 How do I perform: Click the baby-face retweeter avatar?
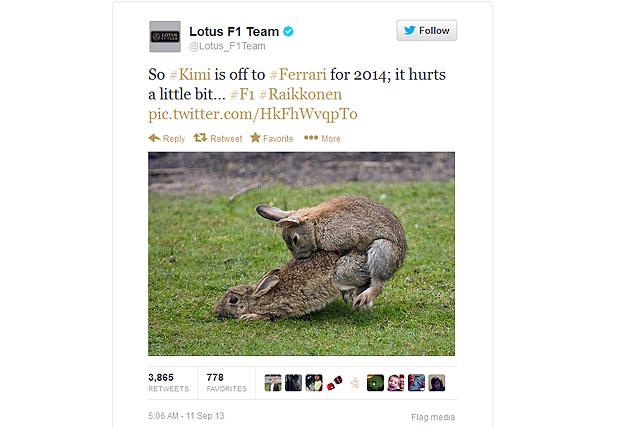click(x=396, y=383)
